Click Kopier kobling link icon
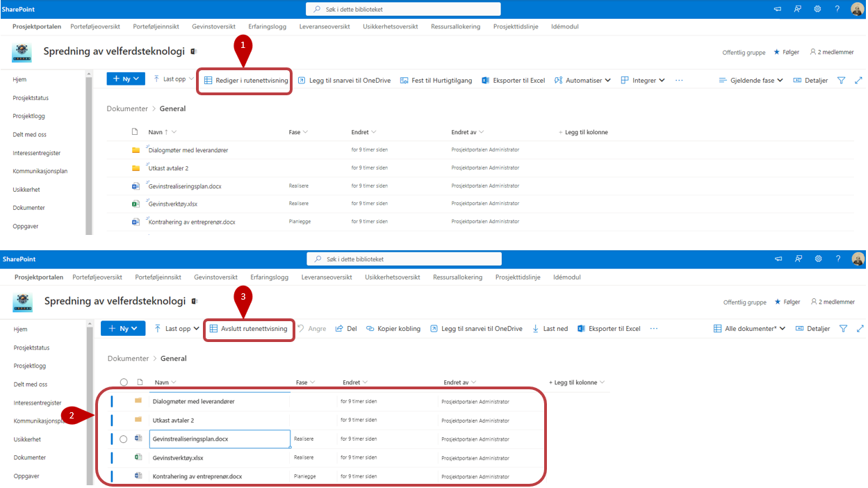 pos(370,329)
